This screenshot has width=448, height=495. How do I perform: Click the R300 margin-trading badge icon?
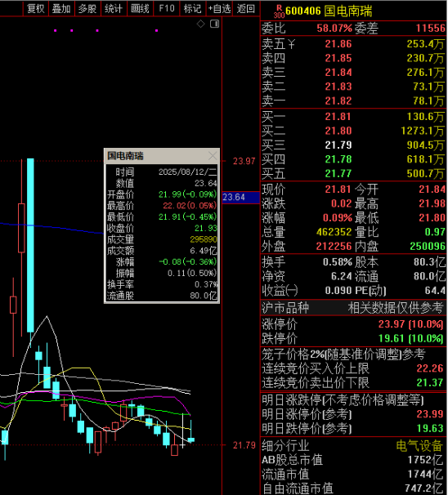(279, 11)
